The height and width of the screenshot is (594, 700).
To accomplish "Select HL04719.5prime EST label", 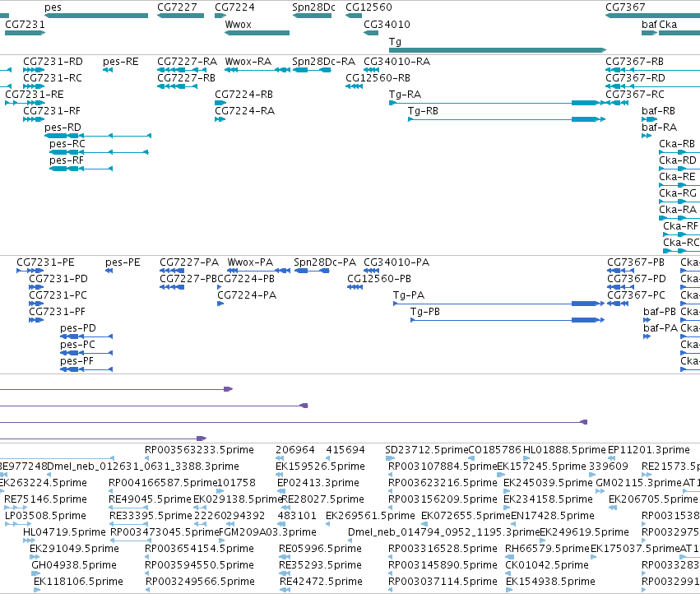I will (x=64, y=532).
